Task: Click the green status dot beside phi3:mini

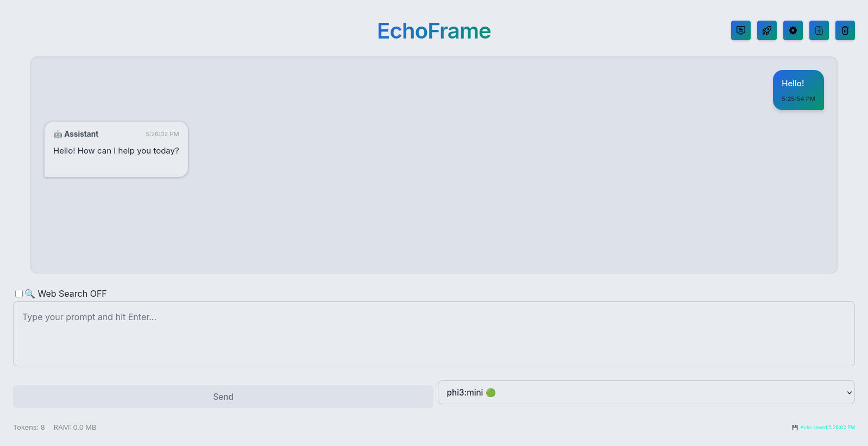Action: coord(490,392)
